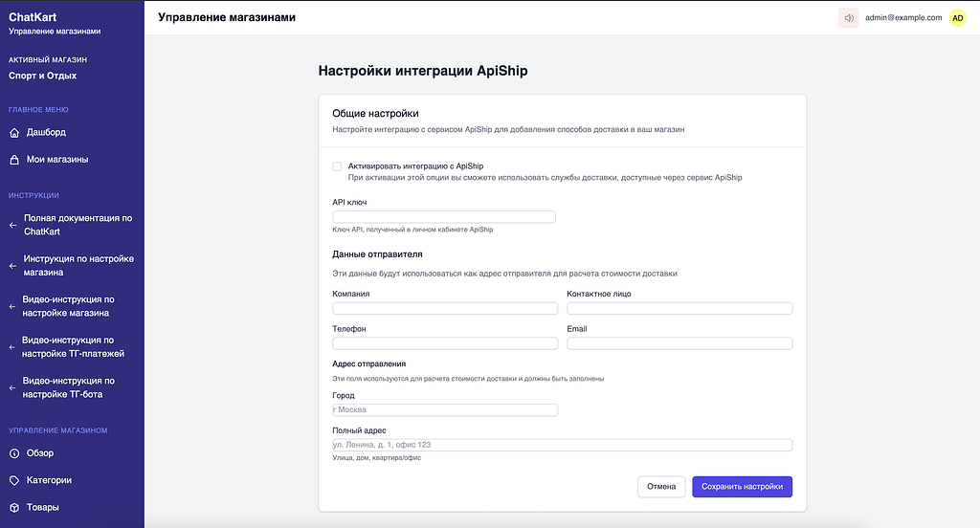Focus the API ключ field
This screenshot has width=980, height=528.
[x=444, y=217]
